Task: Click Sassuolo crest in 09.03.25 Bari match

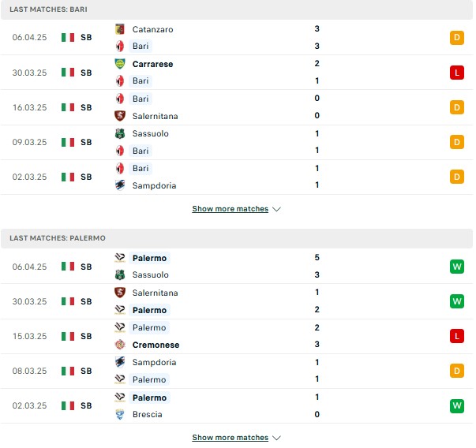Action: [x=120, y=133]
